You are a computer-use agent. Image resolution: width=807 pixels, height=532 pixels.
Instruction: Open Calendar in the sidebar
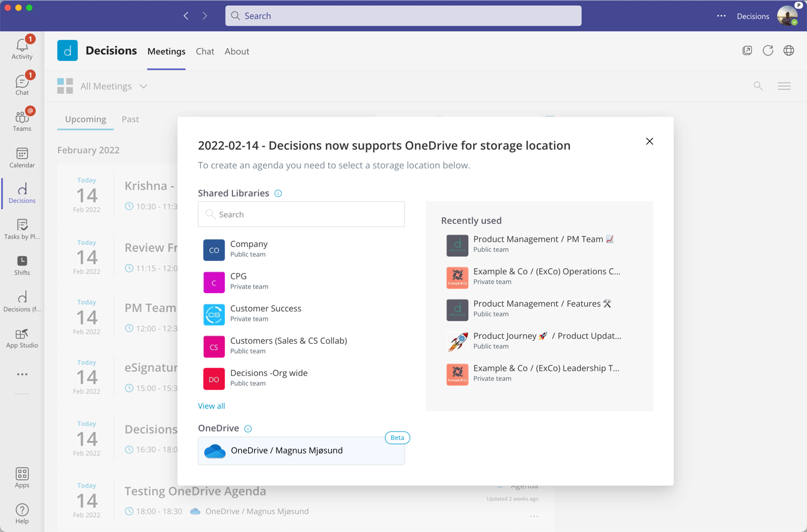click(22, 157)
